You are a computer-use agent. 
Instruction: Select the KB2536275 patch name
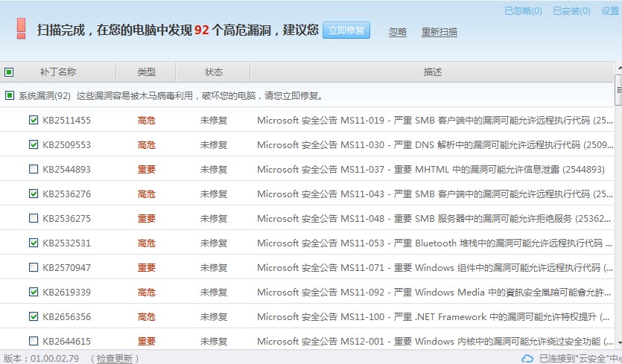click(66, 219)
